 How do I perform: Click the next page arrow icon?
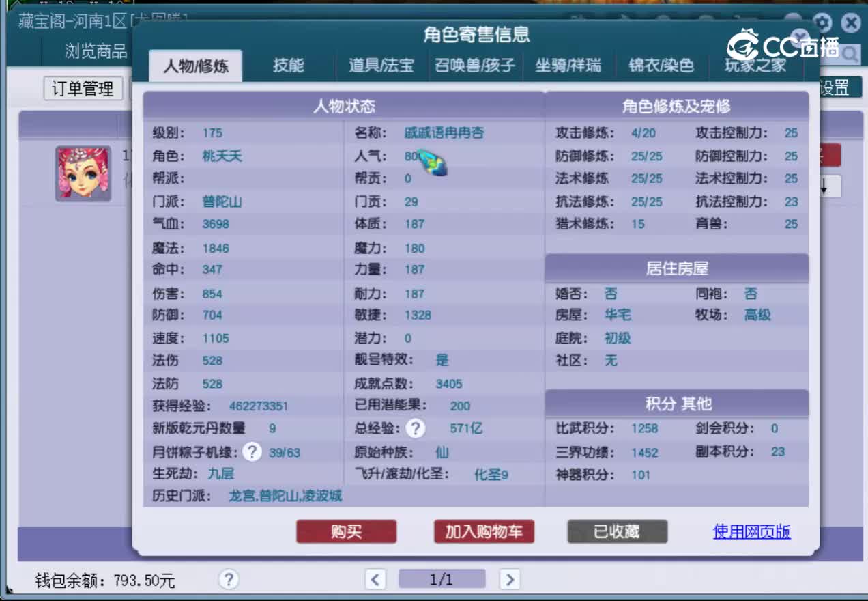click(x=510, y=578)
